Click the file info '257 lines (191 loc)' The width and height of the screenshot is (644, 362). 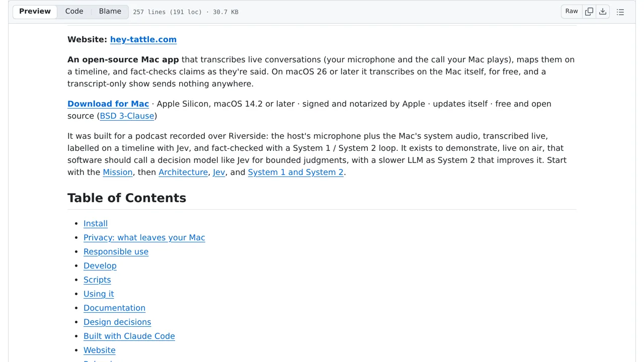167,12
